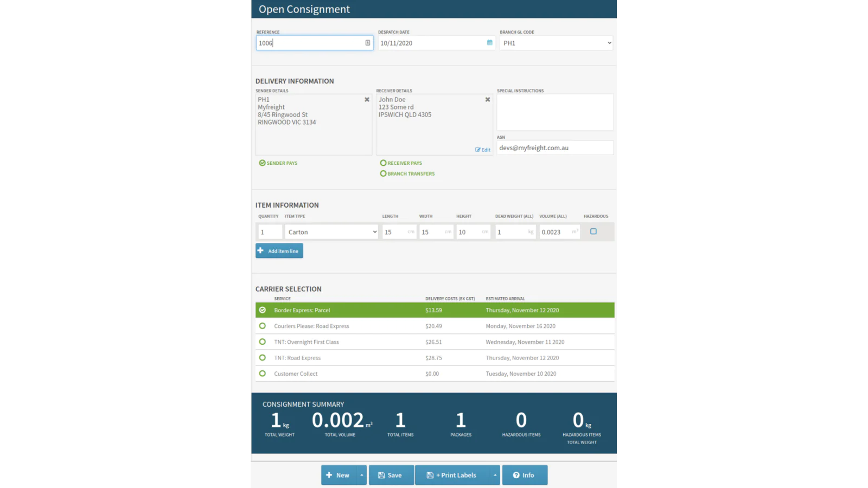Choose Customer Collect radio option
Image resolution: width=868 pixels, height=488 pixels.
pos(263,374)
